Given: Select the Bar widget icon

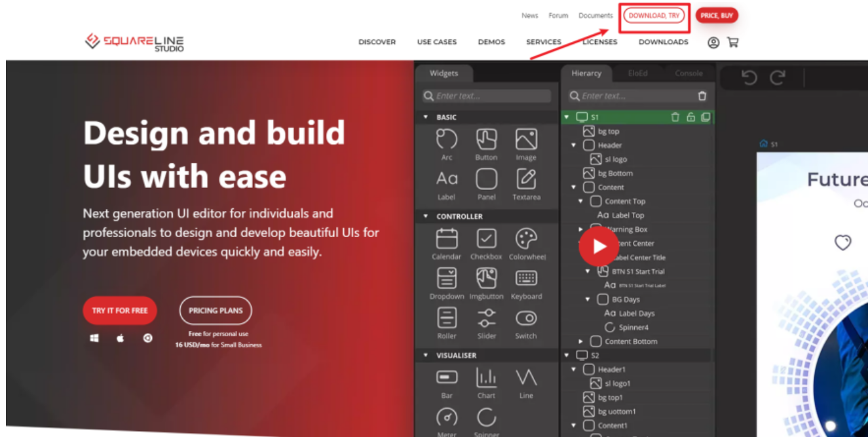Looking at the screenshot, I should [447, 377].
